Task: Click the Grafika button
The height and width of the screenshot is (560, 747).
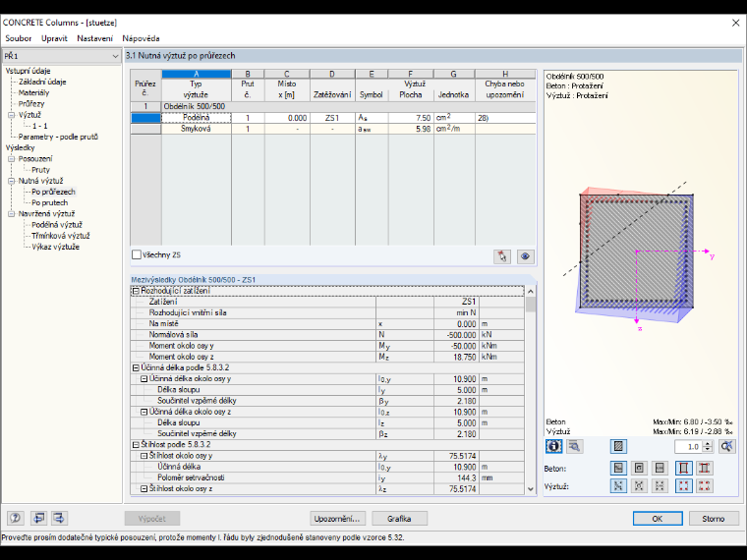Action: [x=399, y=519]
